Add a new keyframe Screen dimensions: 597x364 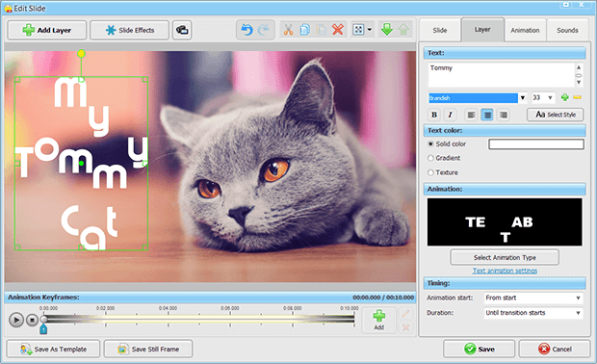point(378,320)
